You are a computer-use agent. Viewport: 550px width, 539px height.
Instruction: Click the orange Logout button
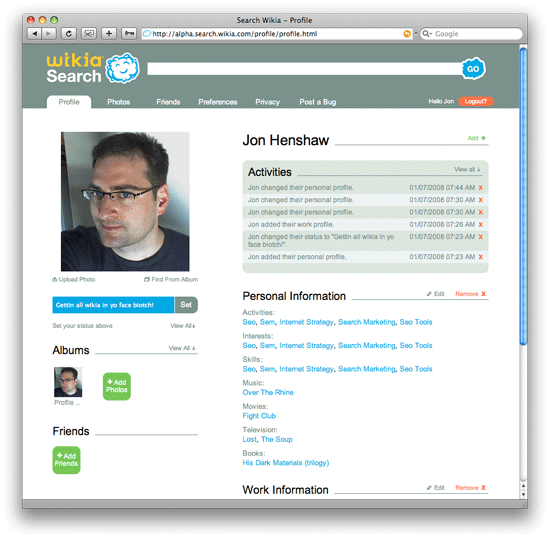pos(476,101)
